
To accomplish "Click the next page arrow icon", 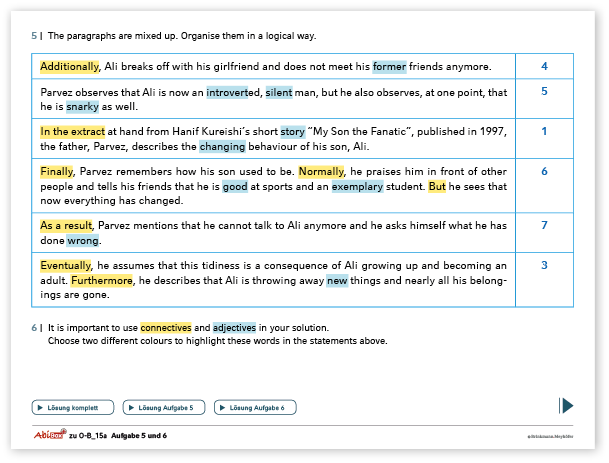I will click(x=566, y=405).
